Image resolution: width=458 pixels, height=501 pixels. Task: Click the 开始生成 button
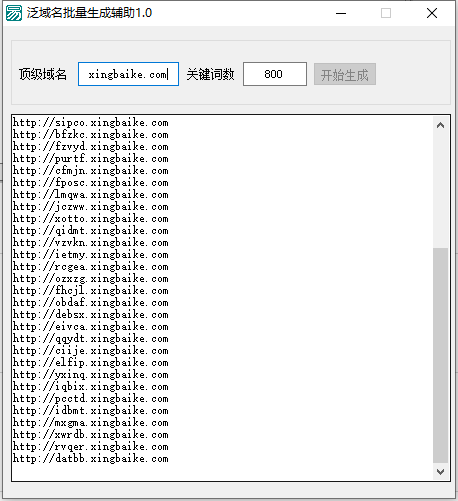coord(345,74)
